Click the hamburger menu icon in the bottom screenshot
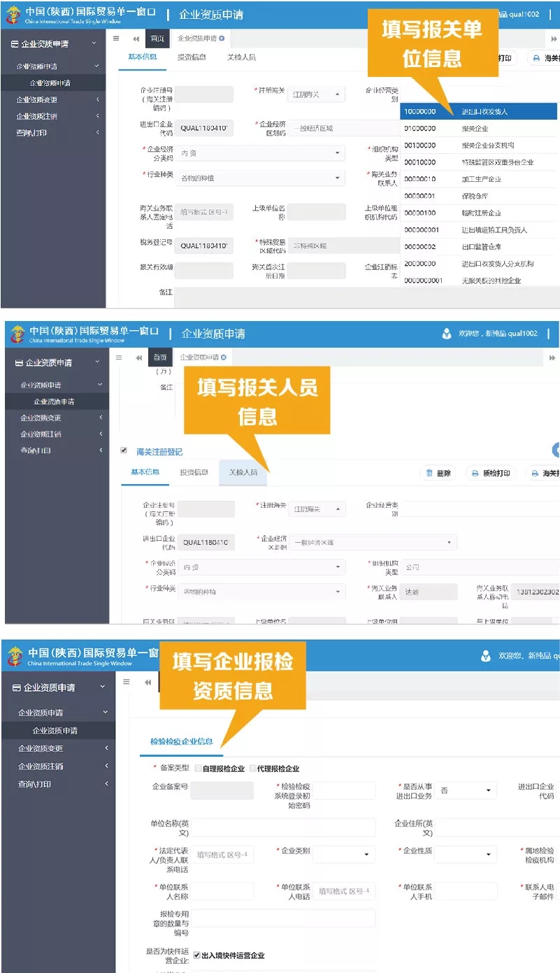 pyautogui.click(x=127, y=681)
